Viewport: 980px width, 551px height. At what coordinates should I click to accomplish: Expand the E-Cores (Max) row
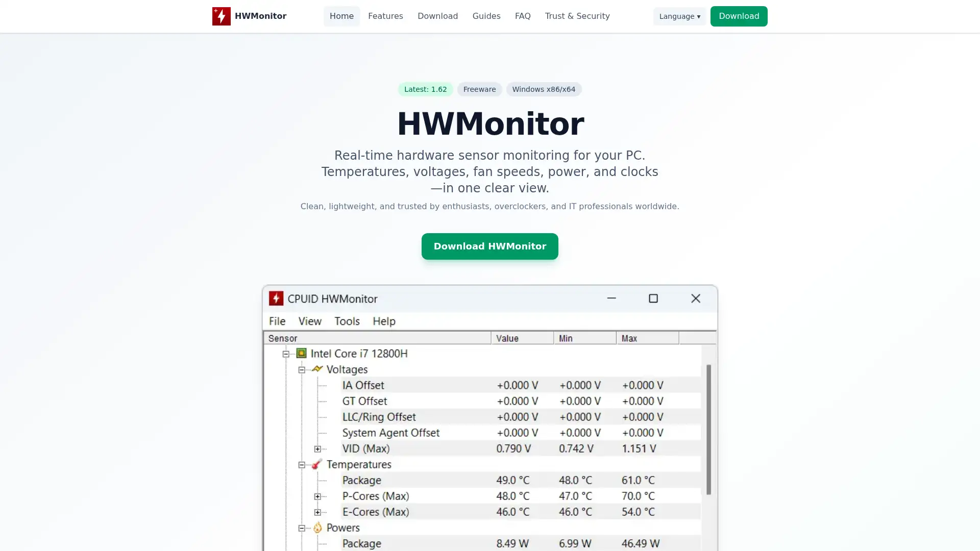(317, 512)
